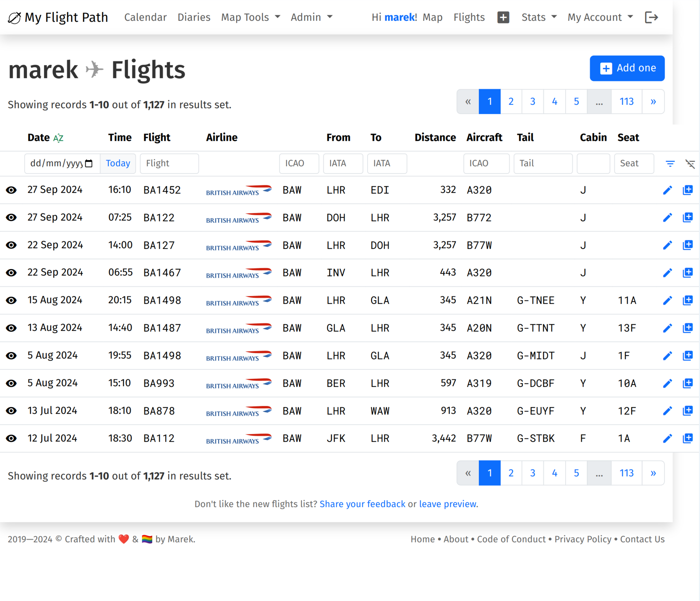This screenshot has width=700, height=601.
Task: Expand the My Account menu
Action: 600,17
